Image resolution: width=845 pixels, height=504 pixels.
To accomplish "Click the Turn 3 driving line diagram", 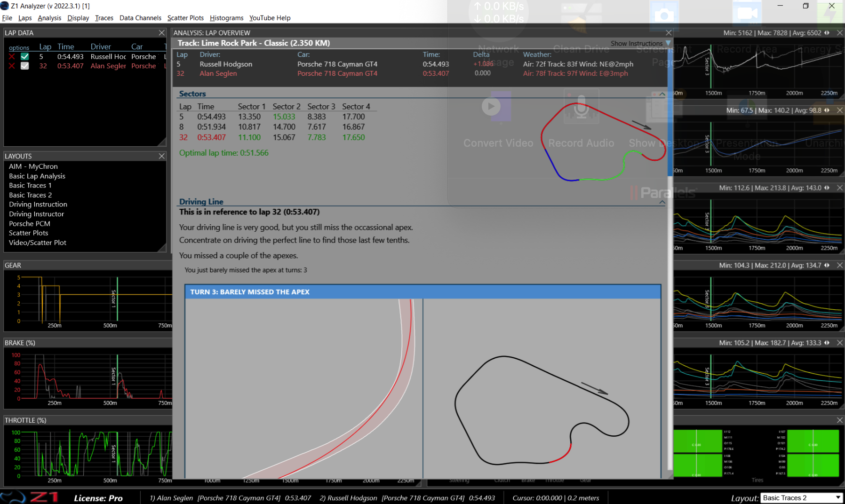I will point(304,388).
